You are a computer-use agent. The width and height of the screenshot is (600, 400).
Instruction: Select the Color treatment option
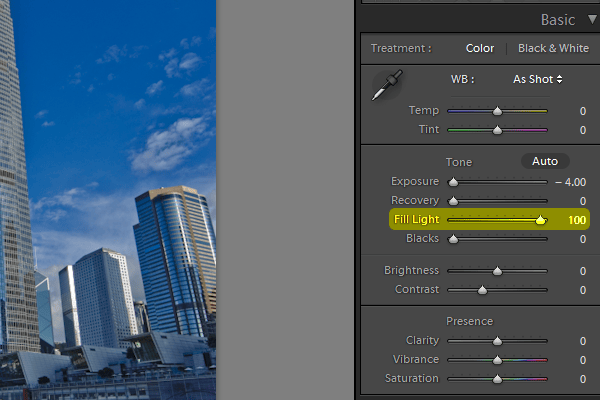(x=482, y=48)
